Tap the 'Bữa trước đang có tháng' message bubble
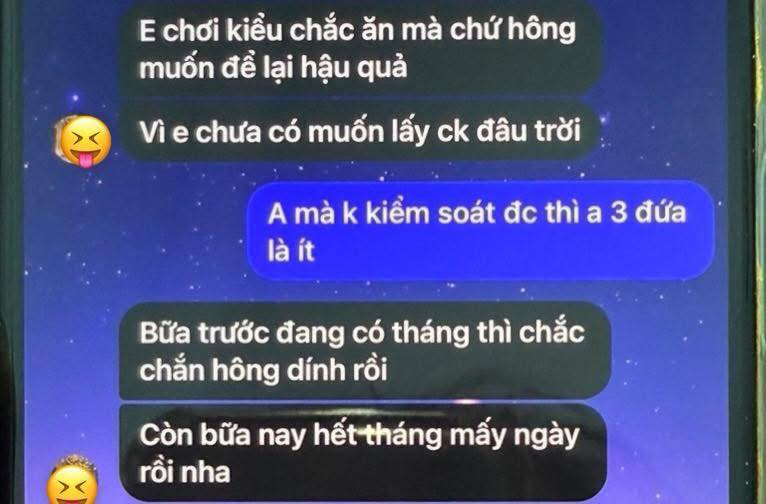The height and width of the screenshot is (504, 766). click(365, 351)
